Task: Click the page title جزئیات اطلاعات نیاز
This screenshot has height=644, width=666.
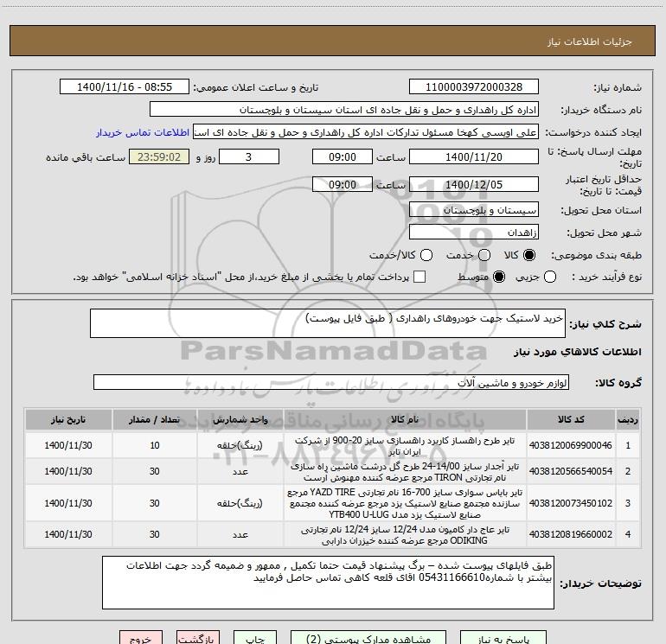Action: 590,41
